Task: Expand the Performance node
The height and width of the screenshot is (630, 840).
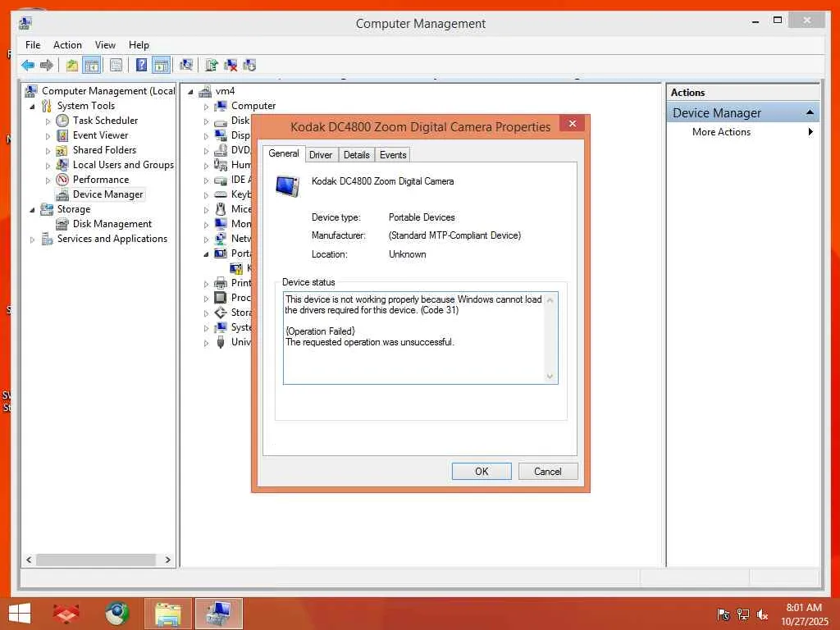Action: [48, 180]
